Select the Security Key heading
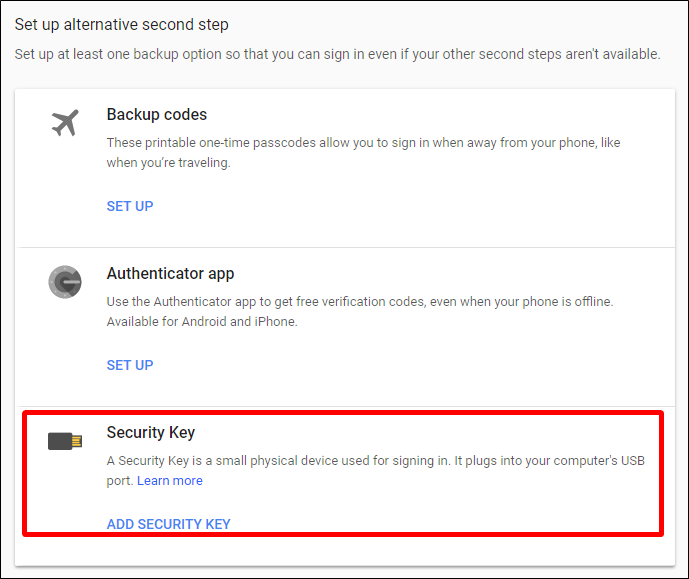 click(x=151, y=433)
